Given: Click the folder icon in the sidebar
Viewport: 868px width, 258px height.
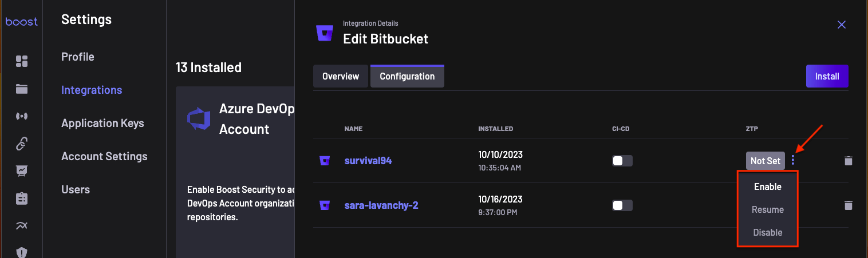Looking at the screenshot, I should [x=22, y=89].
